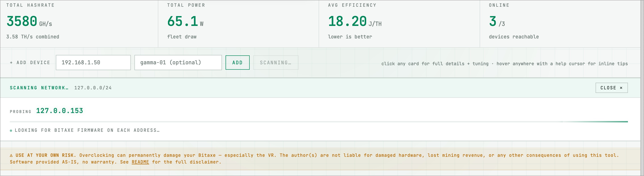Click the IP address input field
Screen dimensions: 644x176
click(x=93, y=63)
